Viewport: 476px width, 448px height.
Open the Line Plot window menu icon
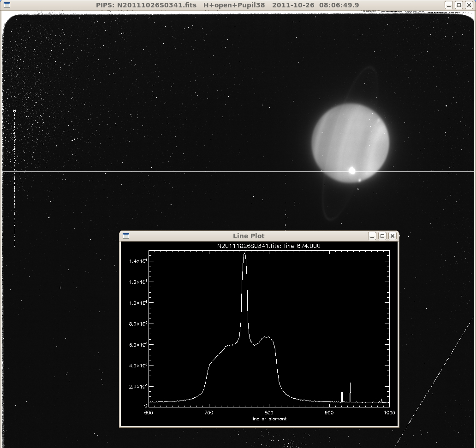[x=126, y=236]
